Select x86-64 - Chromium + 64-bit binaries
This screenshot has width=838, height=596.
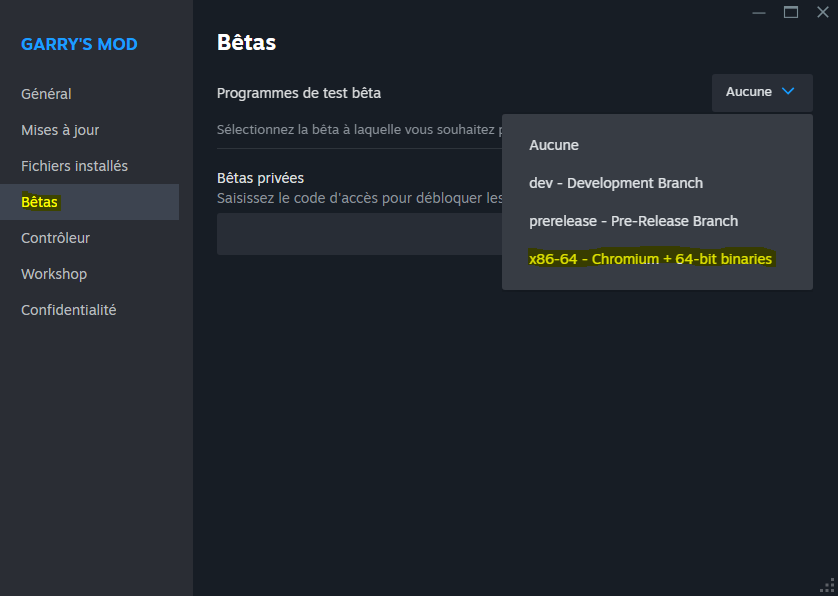[657, 259]
